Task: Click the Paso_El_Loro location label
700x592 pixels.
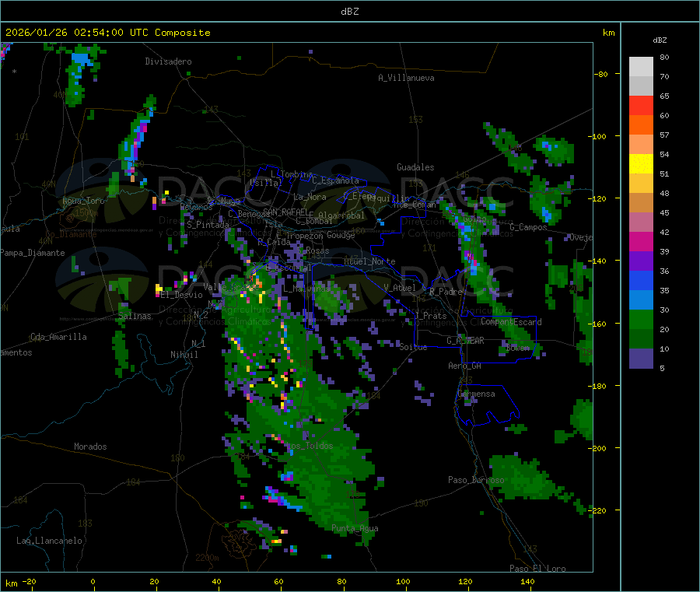Action: [x=537, y=569]
